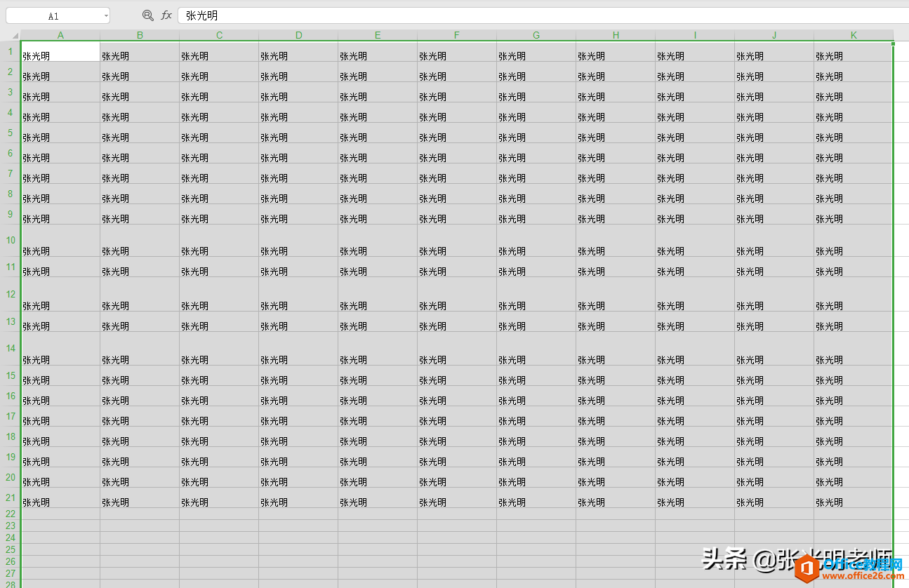The width and height of the screenshot is (909, 588).
Task: Select cell D6 containing 张光明
Action: click(298, 153)
